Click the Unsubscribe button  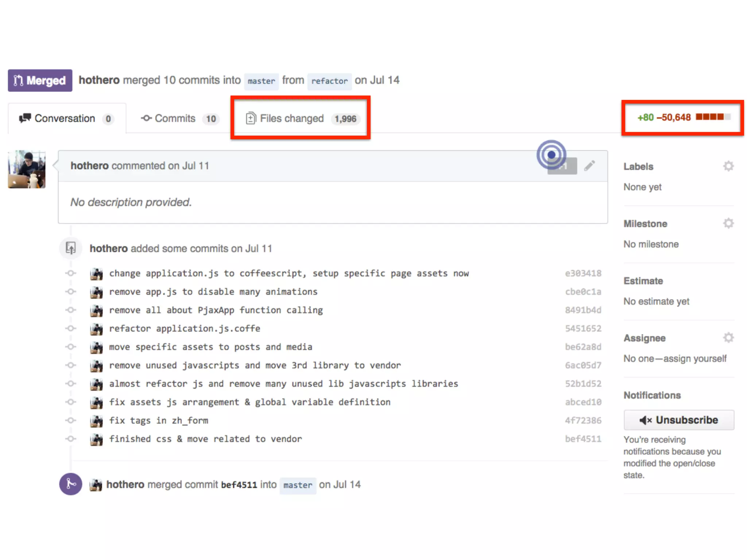[678, 420]
